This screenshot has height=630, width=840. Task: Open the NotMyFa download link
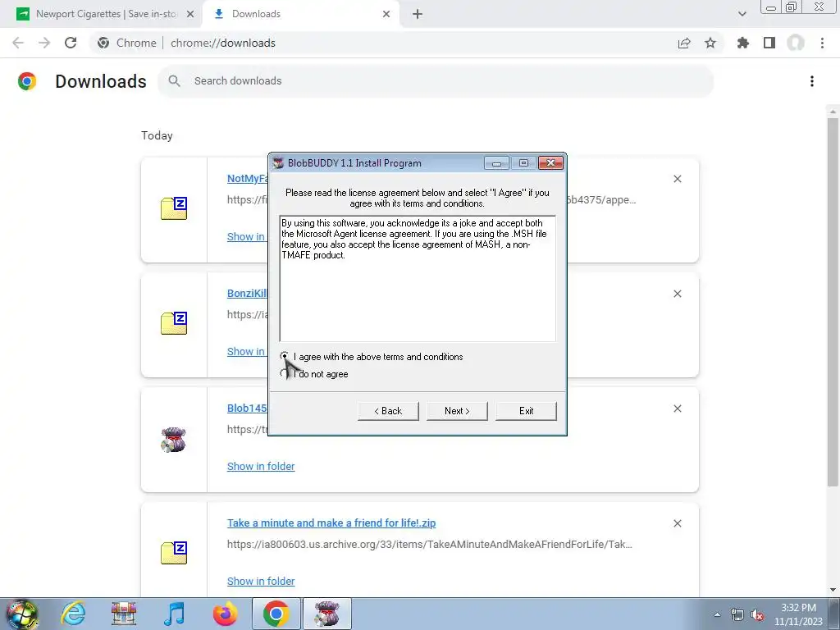(x=247, y=178)
